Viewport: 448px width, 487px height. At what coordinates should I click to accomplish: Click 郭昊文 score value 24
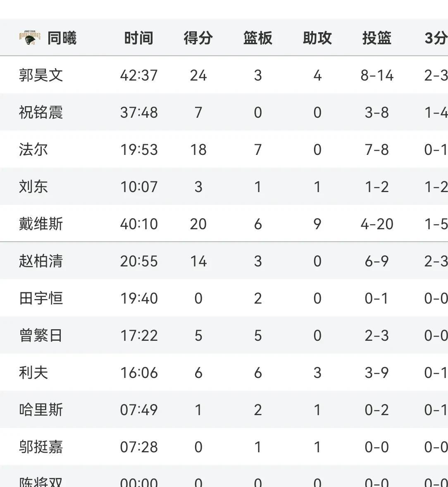point(198,75)
